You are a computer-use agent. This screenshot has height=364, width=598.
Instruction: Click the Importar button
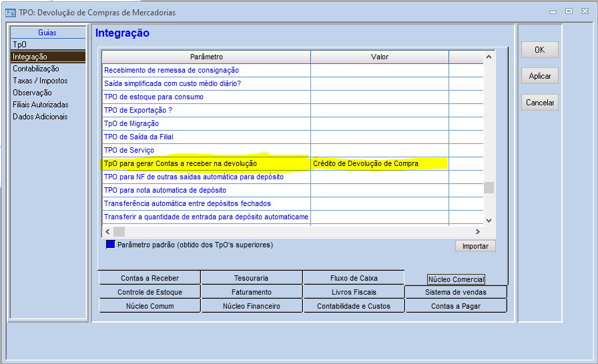(475, 246)
